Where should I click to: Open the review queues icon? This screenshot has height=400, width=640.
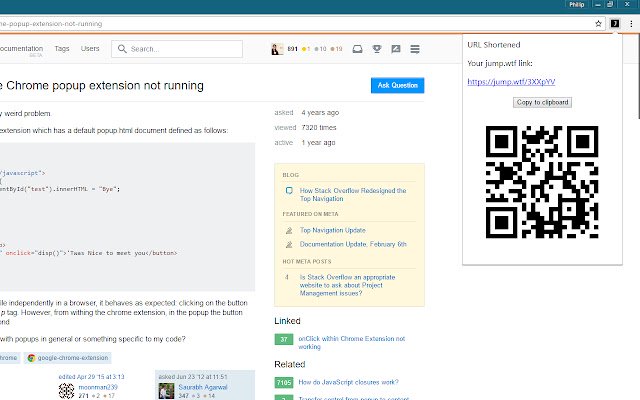[x=396, y=49]
